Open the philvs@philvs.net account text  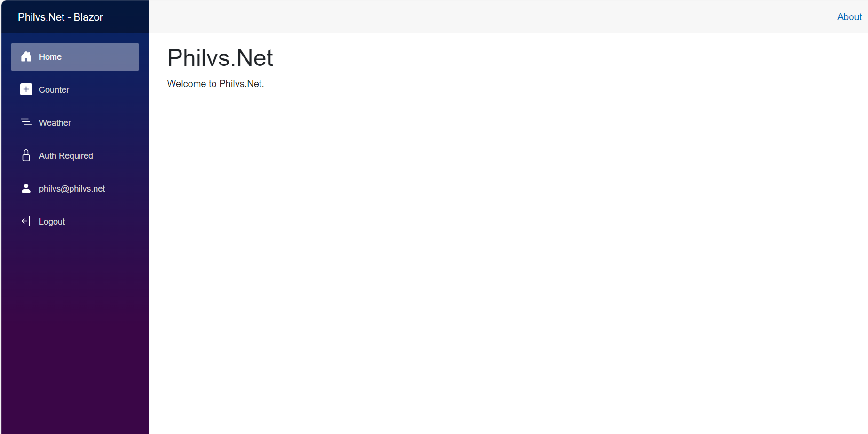(x=72, y=189)
